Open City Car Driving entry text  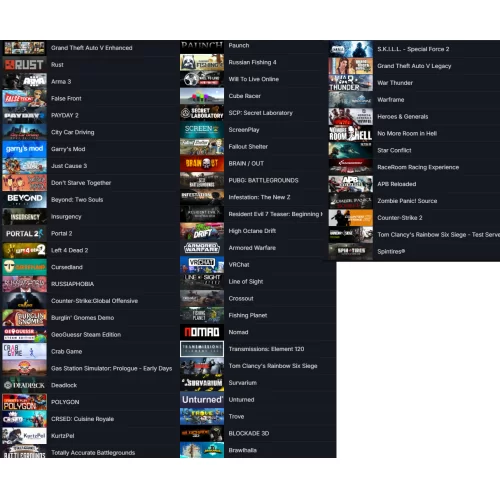[73, 132]
